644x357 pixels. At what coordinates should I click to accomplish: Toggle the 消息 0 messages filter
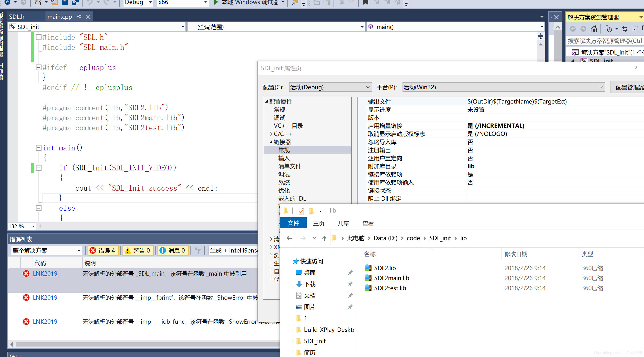pyautogui.click(x=173, y=250)
